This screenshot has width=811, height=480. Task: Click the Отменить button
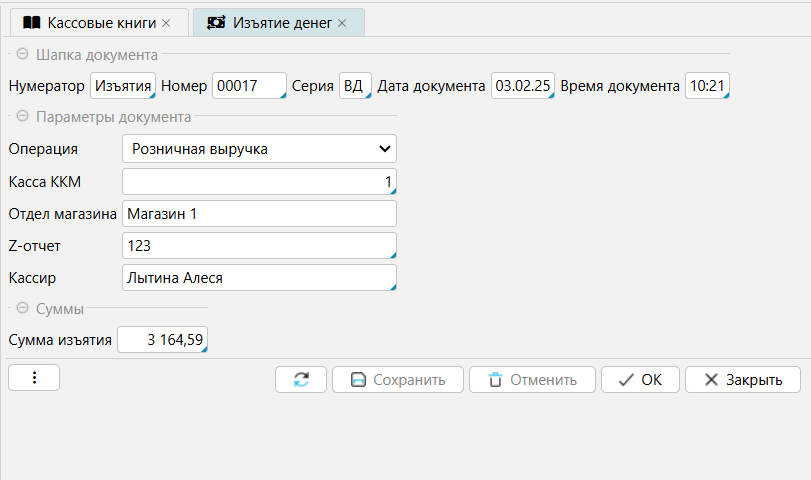click(x=532, y=380)
